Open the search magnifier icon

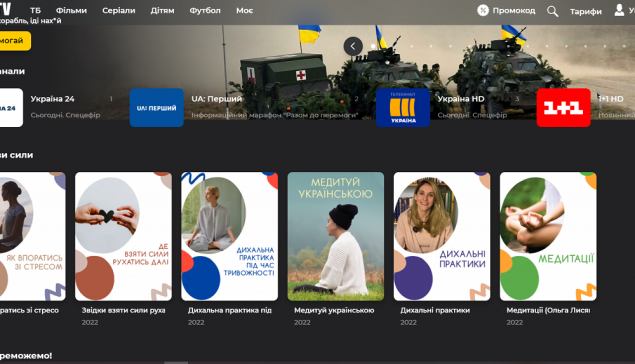[x=552, y=11]
